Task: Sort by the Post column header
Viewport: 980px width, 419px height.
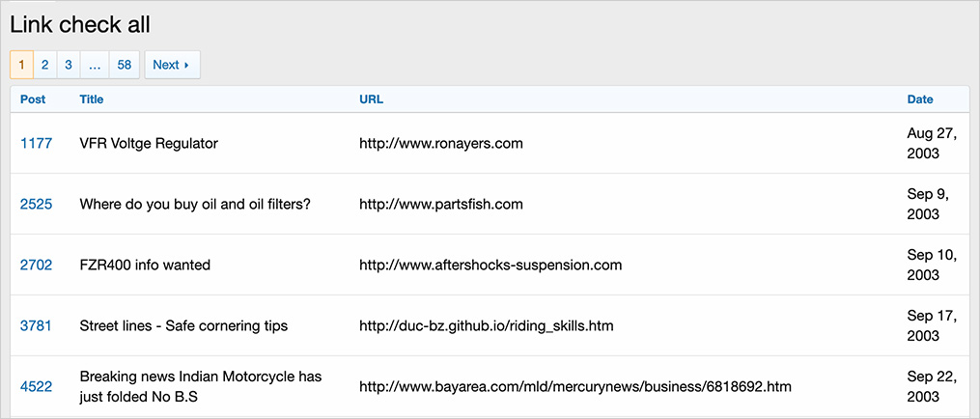Action: [x=33, y=99]
